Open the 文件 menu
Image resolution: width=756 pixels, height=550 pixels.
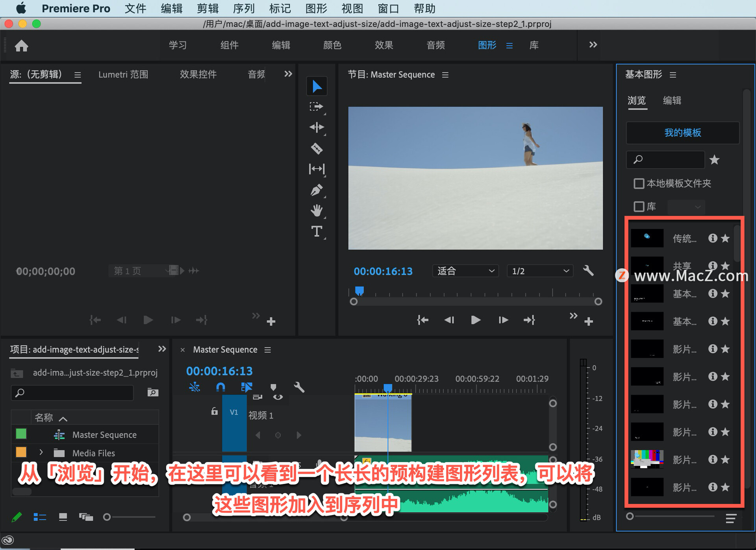tap(135, 8)
